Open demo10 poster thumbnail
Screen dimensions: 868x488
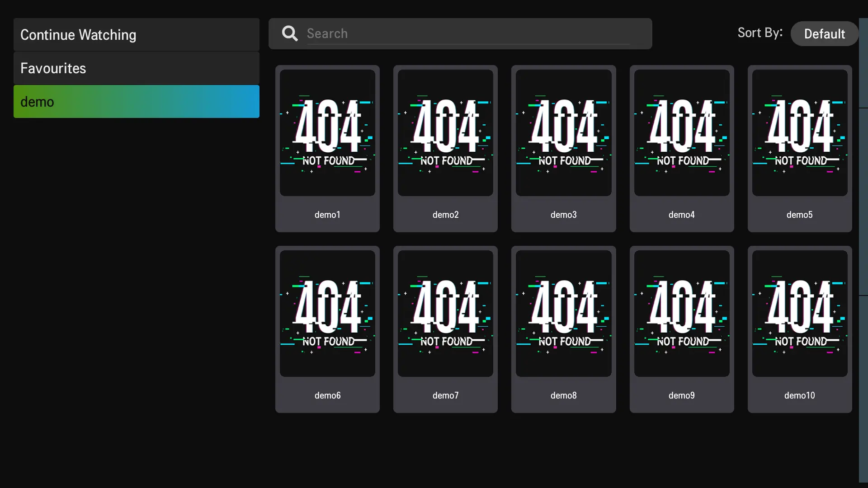coord(800,314)
